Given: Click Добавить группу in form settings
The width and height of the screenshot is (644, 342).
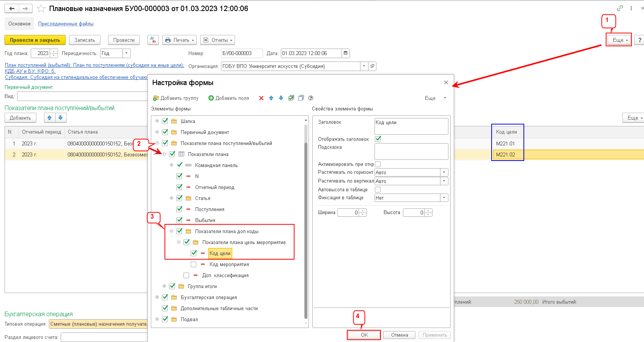Looking at the screenshot, I should [x=176, y=98].
